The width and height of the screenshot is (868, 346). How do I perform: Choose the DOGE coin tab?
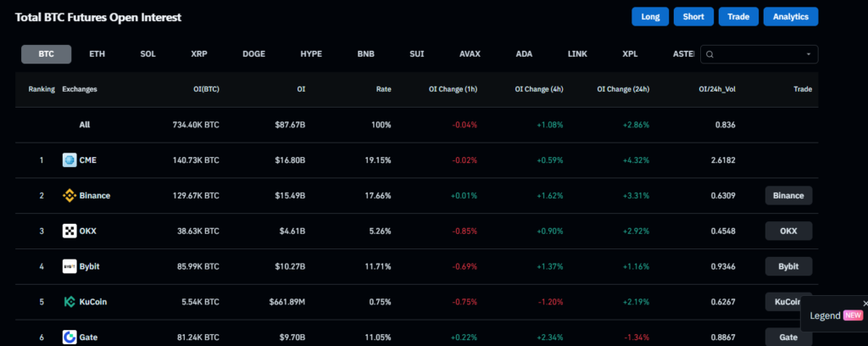point(253,54)
